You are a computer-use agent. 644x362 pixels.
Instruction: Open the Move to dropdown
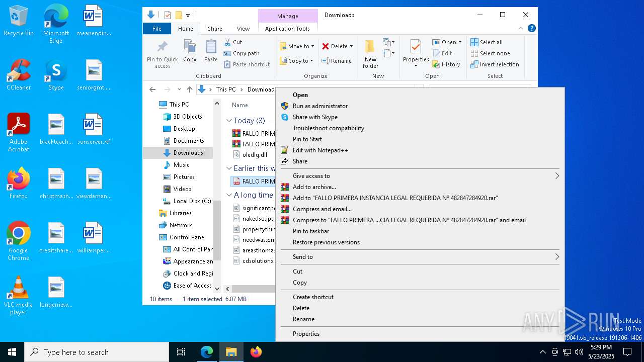[297, 46]
